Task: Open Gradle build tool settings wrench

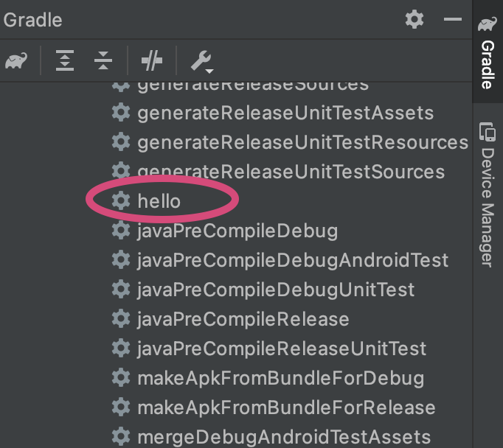Action: (201, 61)
